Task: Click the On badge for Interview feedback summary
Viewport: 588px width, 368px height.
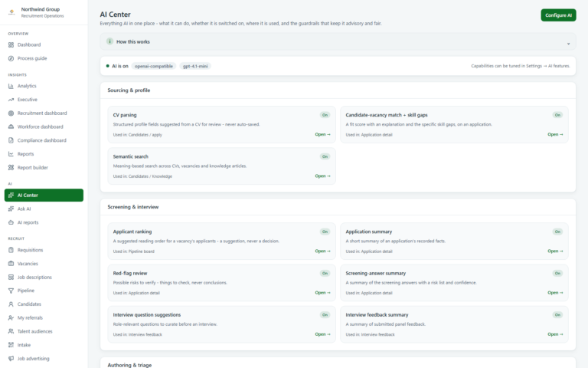Action: (557, 314)
